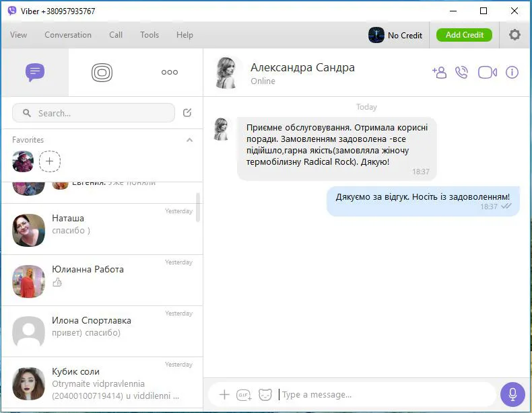Viewport: 532px width, 413px height.
Task: Click the sent message Дякуємо за відгук
Action: pyautogui.click(x=423, y=201)
